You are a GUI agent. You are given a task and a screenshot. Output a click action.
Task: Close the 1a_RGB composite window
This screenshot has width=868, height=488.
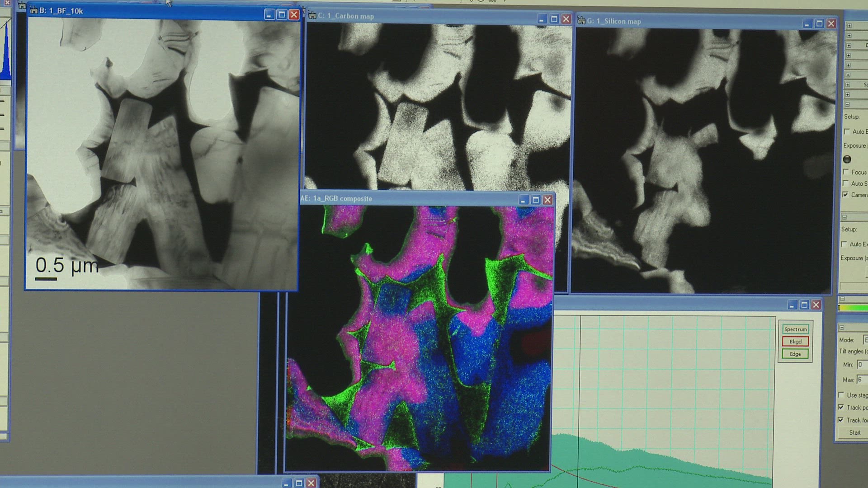(547, 200)
